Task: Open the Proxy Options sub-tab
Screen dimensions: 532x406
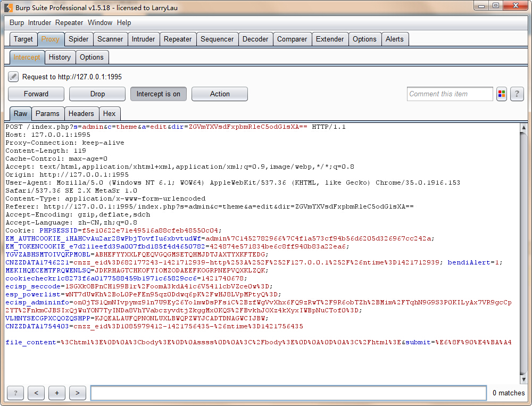Action: click(92, 57)
